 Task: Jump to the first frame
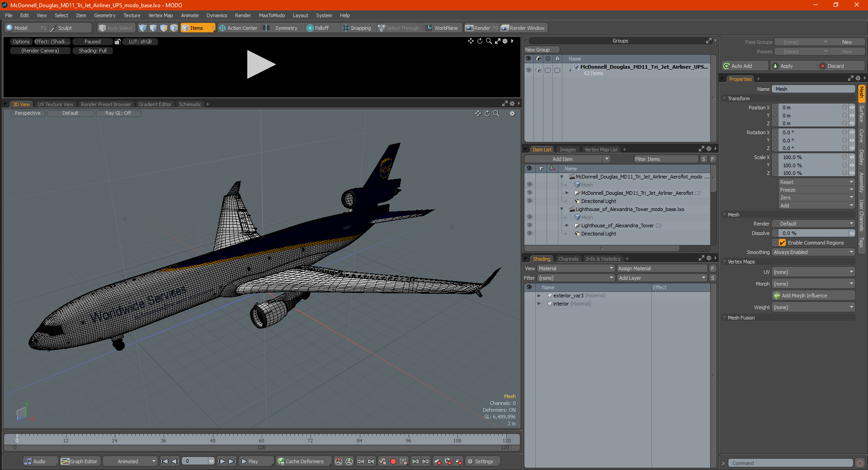coord(165,461)
